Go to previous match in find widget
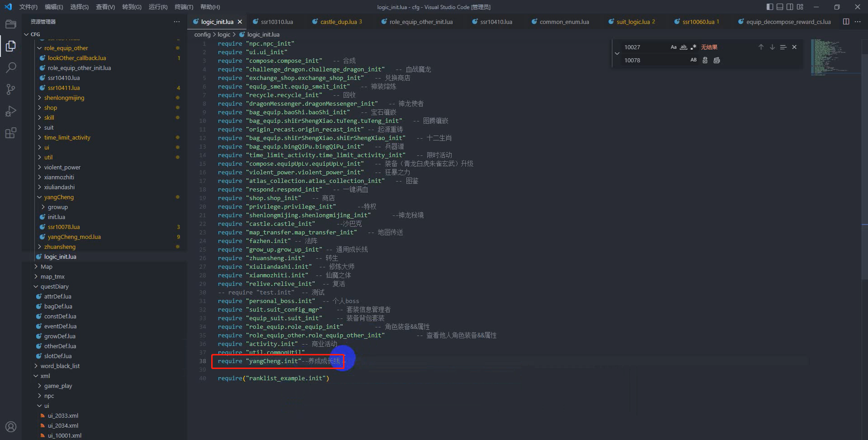Screen dimensions: 868x440 point(761,47)
